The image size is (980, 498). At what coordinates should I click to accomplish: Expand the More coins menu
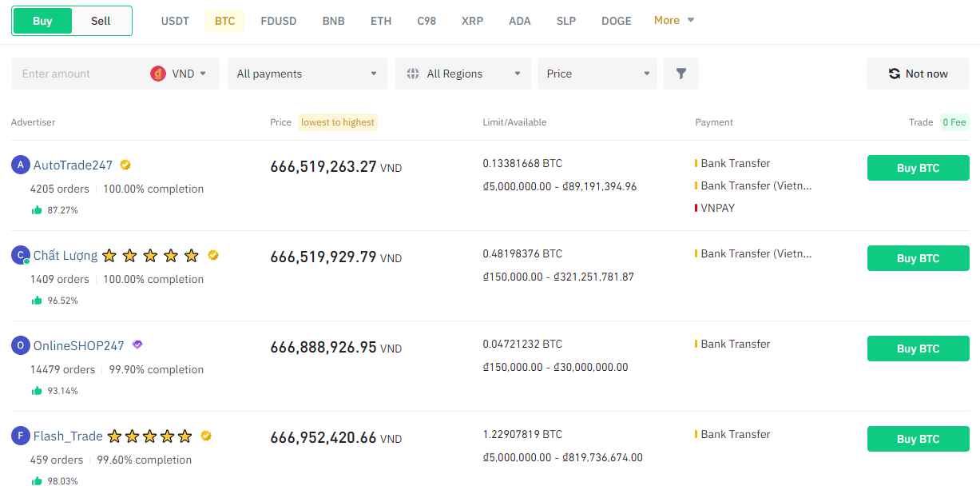pos(674,20)
